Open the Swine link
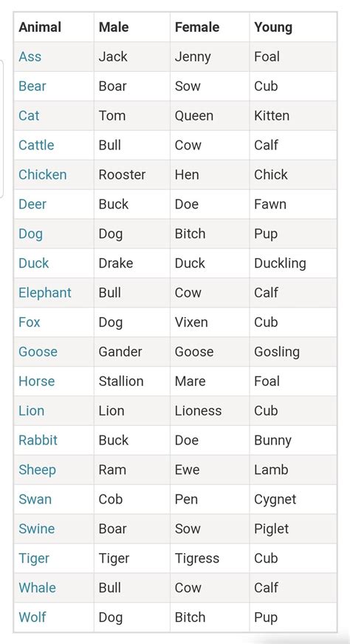 click(36, 529)
